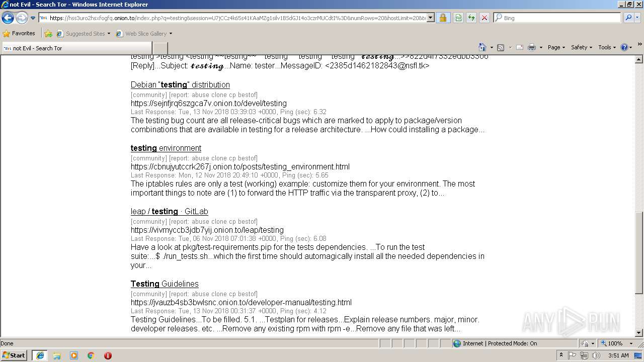Launch Google Chrome from the taskbar
The image size is (644, 362).
[91, 355]
